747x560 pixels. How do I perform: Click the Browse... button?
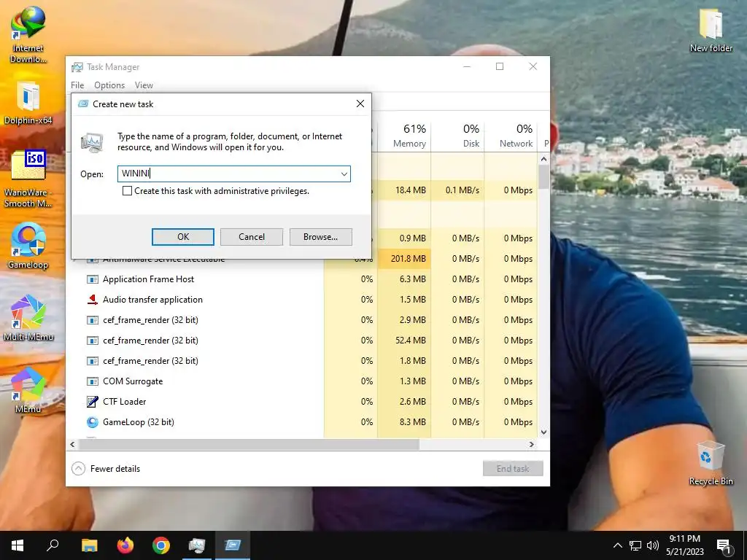pos(321,237)
